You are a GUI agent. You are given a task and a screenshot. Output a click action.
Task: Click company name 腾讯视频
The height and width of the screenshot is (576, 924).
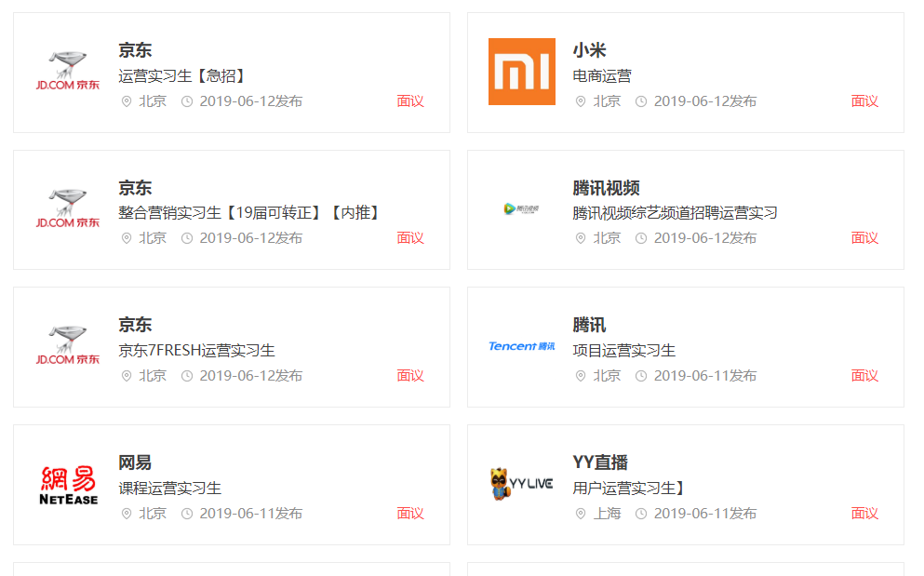click(607, 188)
